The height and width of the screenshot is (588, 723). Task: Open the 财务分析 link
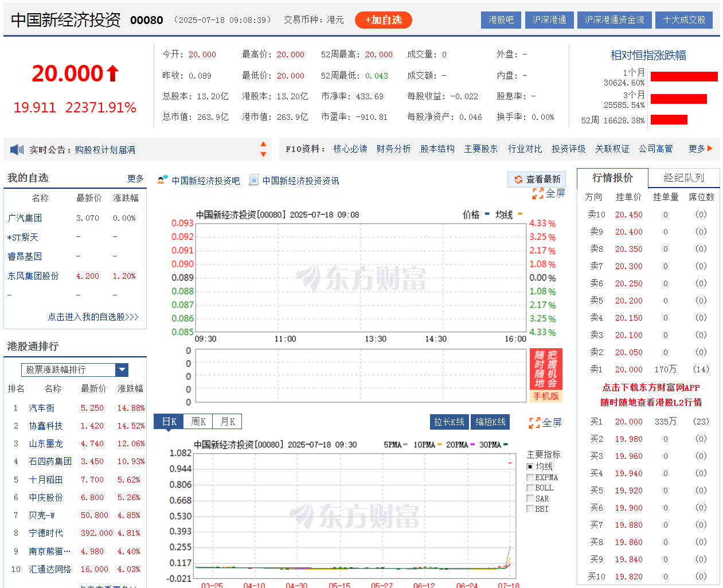pos(393,149)
